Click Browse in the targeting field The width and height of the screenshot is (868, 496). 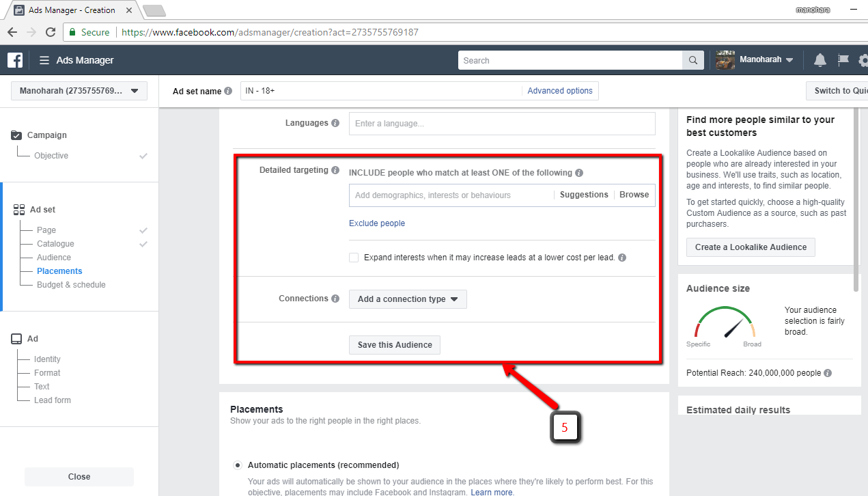[x=634, y=195]
